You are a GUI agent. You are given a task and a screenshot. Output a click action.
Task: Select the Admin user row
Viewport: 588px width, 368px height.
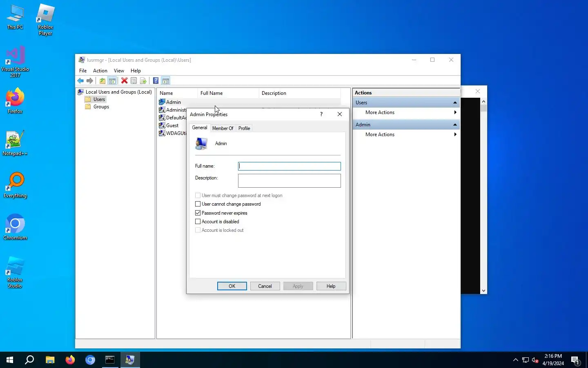(174, 102)
